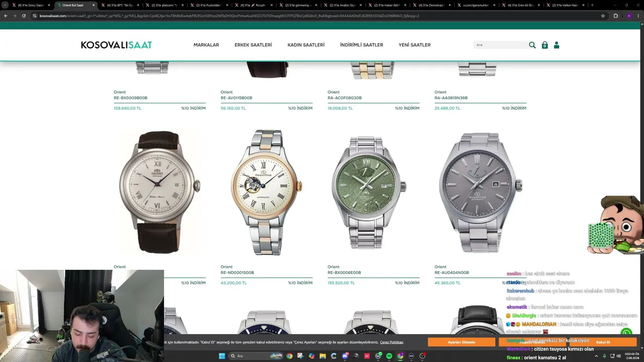Open the İNDİRİMLİ SAATLER menu
The width and height of the screenshot is (644, 362).
[x=361, y=45]
